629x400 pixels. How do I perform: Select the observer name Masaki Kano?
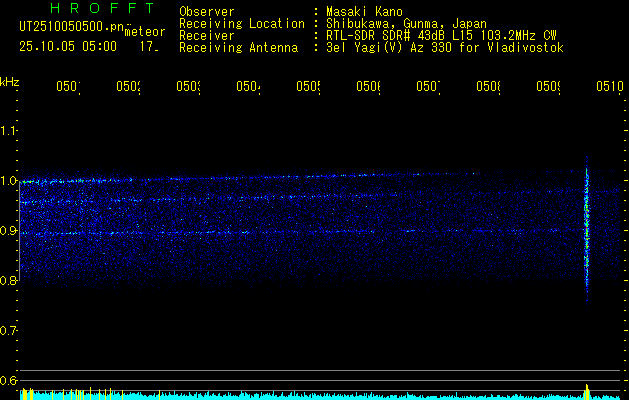[364, 12]
